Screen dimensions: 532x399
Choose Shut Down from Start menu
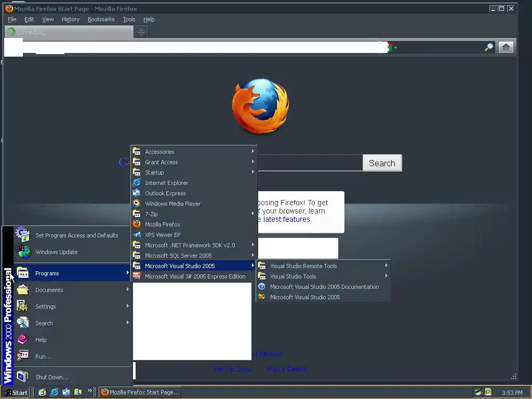[72, 377]
